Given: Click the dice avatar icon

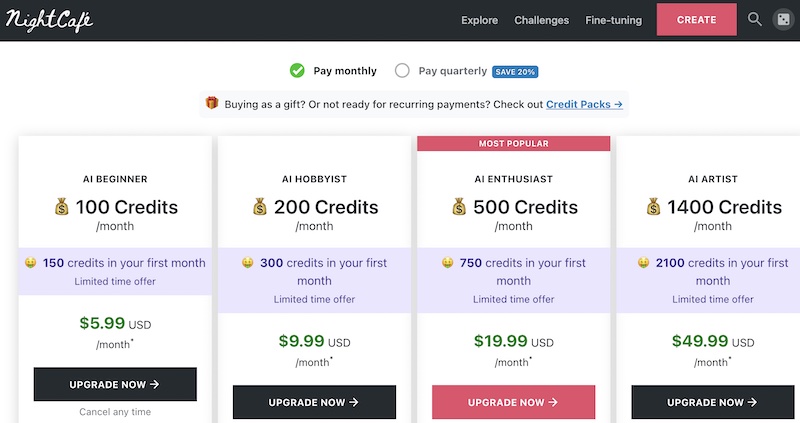Looking at the screenshot, I should coord(783,20).
